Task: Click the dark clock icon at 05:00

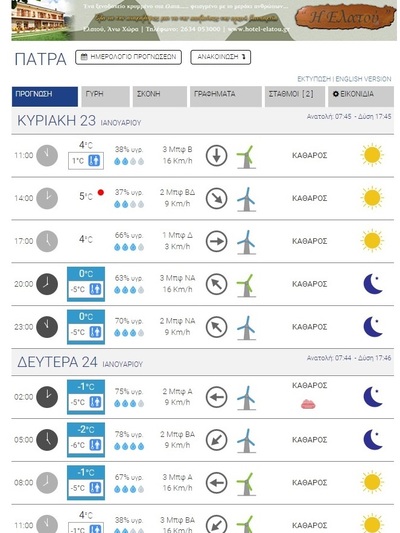Action: 47,440
